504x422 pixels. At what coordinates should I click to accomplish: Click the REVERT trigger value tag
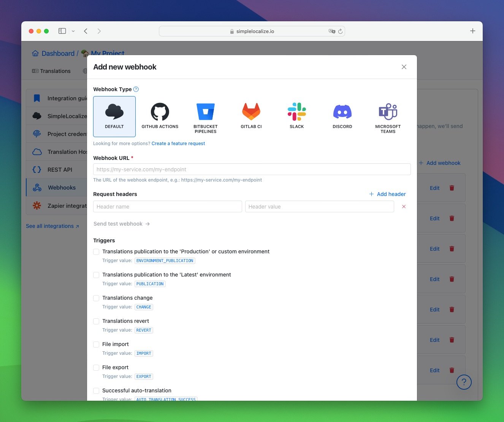144,330
